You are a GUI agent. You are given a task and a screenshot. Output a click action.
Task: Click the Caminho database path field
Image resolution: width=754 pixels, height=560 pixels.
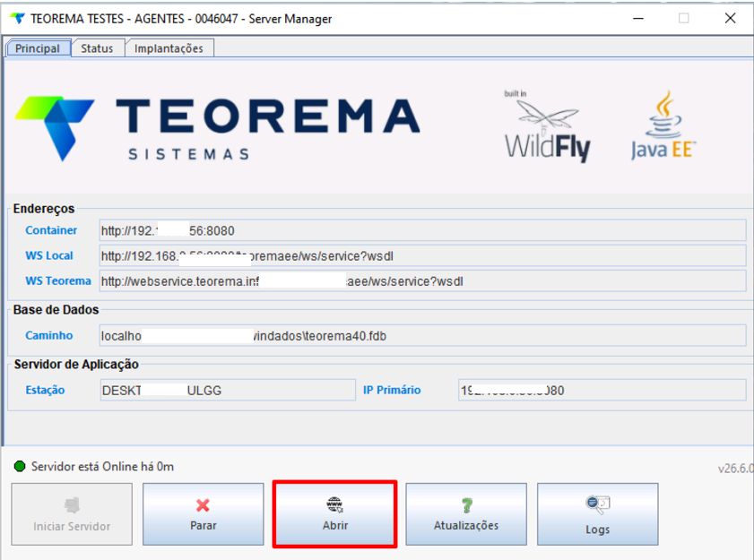click(422, 335)
